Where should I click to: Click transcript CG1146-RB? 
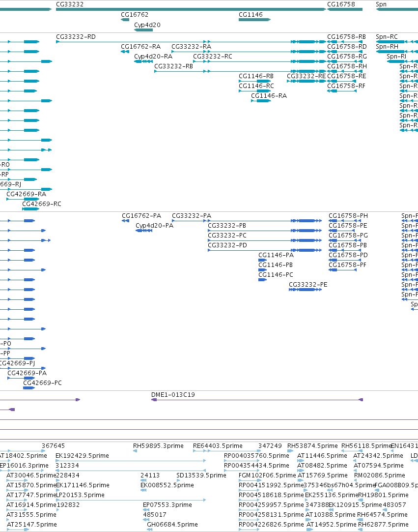point(254,81)
